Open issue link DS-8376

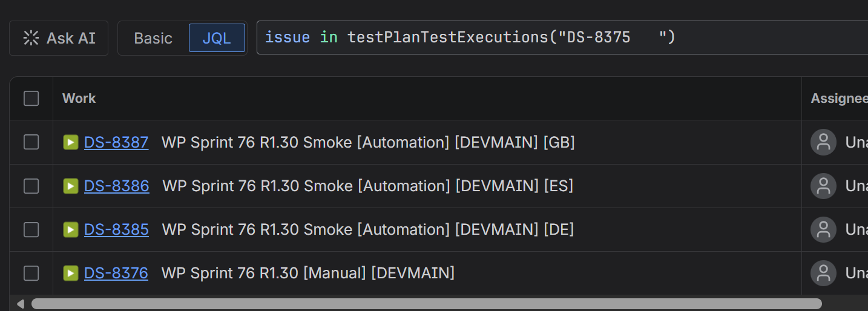[x=116, y=273]
